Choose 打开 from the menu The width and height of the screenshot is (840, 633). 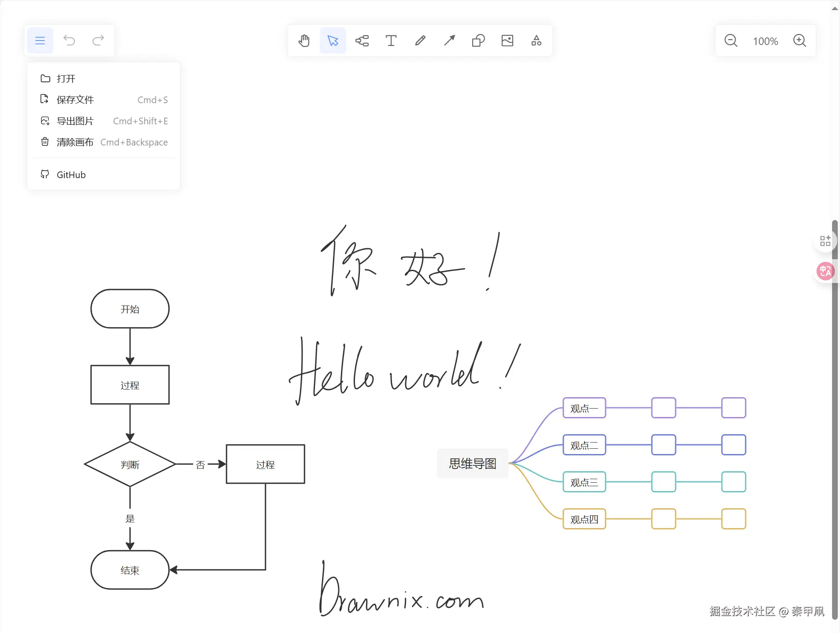(x=104, y=78)
